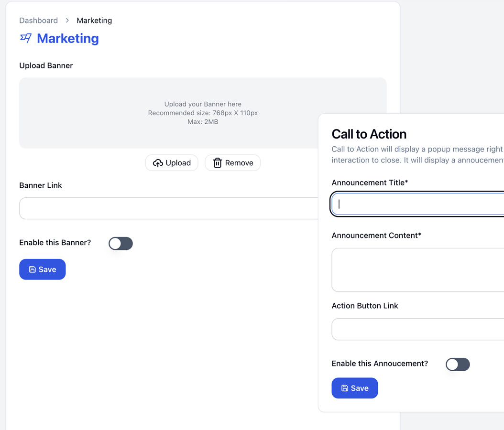Click the floppy disk icon on banner Save
Viewport: 504px width, 430px height.
(33, 269)
